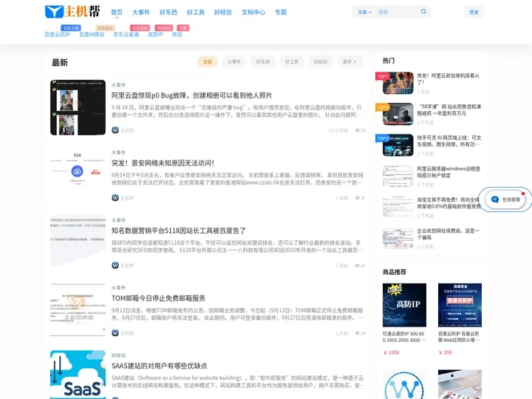Click the 好经验 tag above SAAS article
Image resolution: width=532 pixels, height=399 pixels.
click(118, 355)
